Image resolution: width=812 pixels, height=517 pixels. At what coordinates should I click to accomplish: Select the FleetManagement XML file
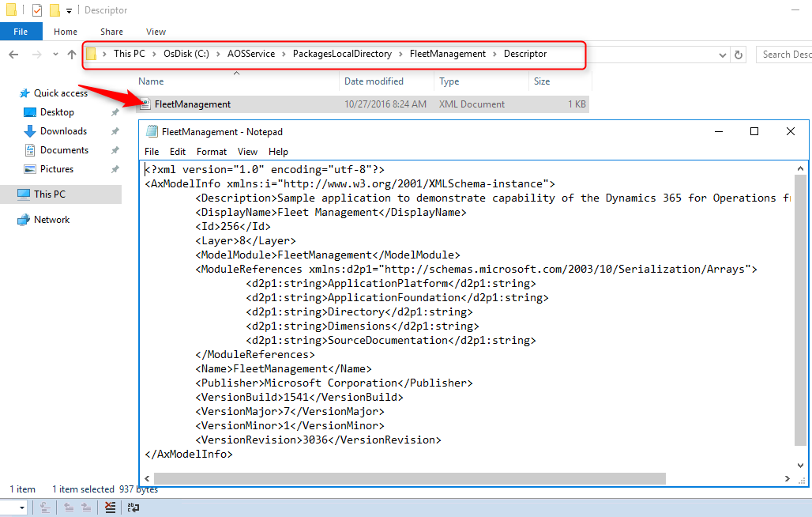pyautogui.click(x=363, y=104)
